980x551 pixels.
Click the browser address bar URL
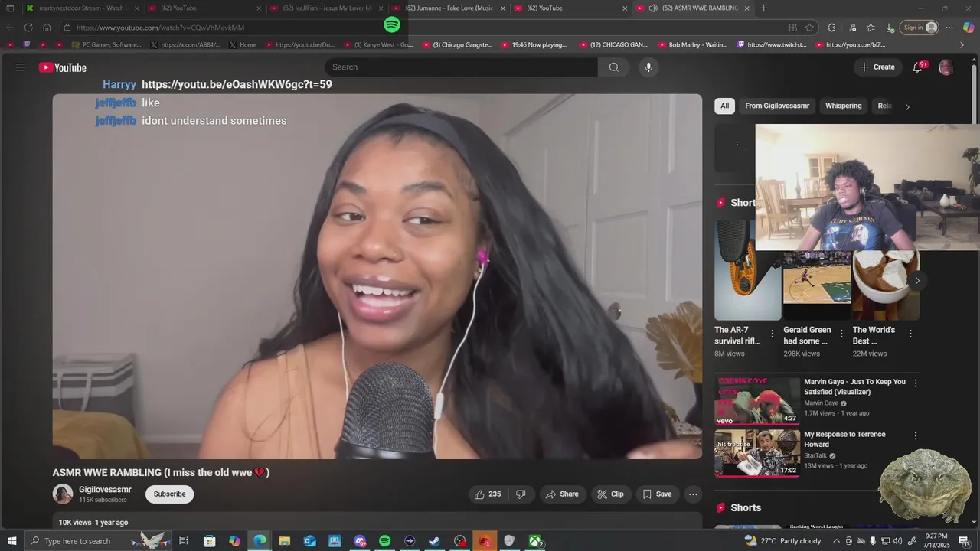pos(160,28)
